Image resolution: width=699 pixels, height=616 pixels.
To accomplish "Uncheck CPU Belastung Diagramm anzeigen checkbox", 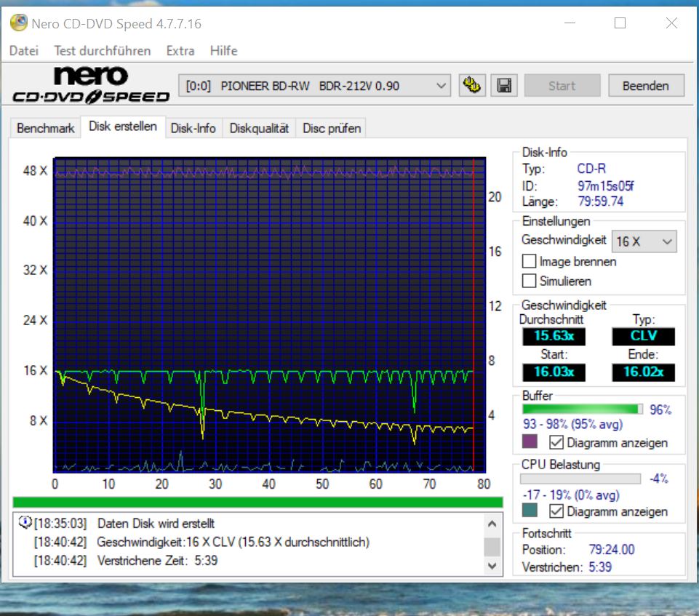I will (x=556, y=511).
